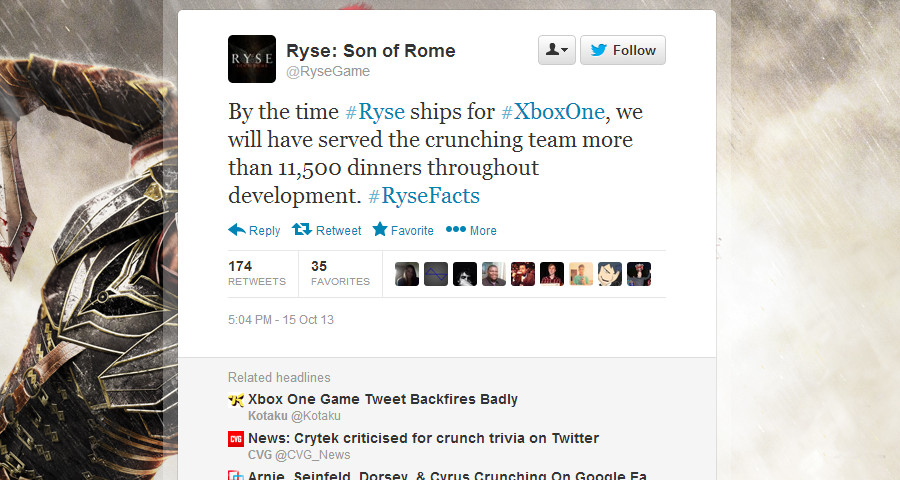This screenshot has width=900, height=480.
Task: Expand the More options menu
Action: 471,230
